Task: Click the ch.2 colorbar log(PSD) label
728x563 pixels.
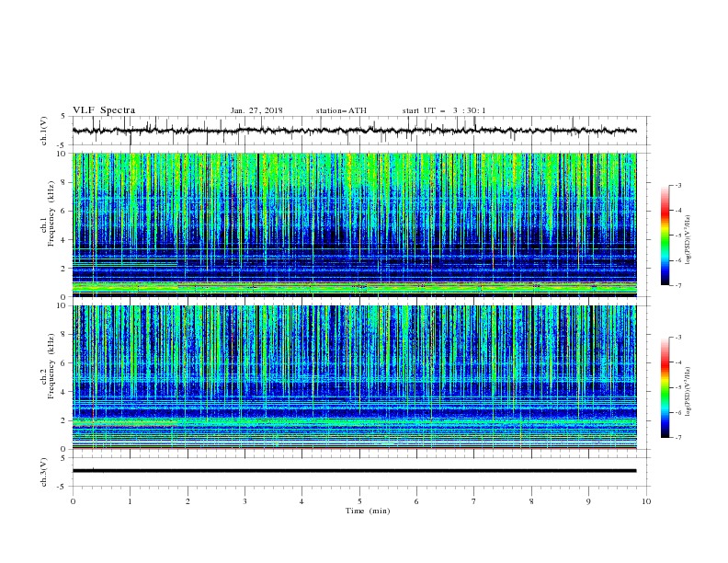Action: click(x=688, y=392)
